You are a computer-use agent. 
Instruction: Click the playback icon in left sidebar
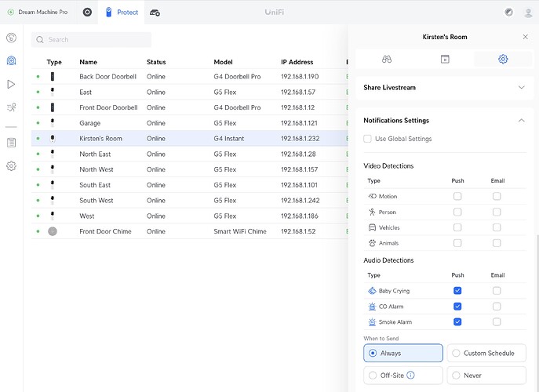pos(11,84)
